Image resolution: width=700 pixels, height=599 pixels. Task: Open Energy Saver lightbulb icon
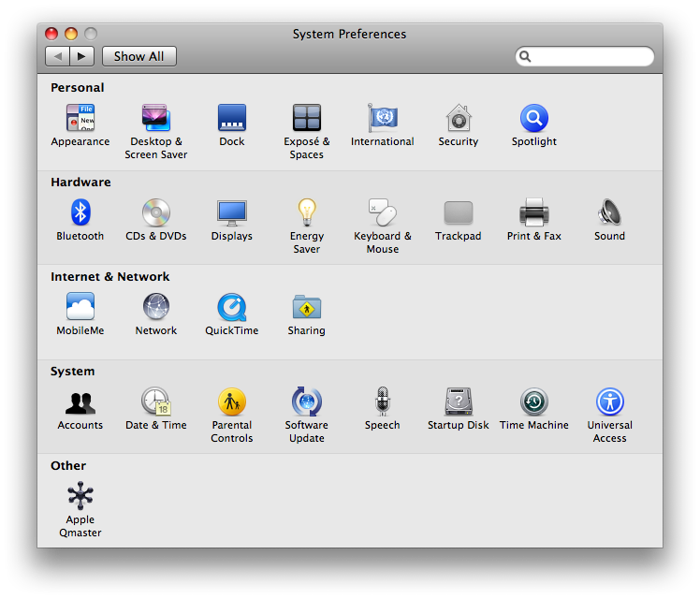coord(307,212)
